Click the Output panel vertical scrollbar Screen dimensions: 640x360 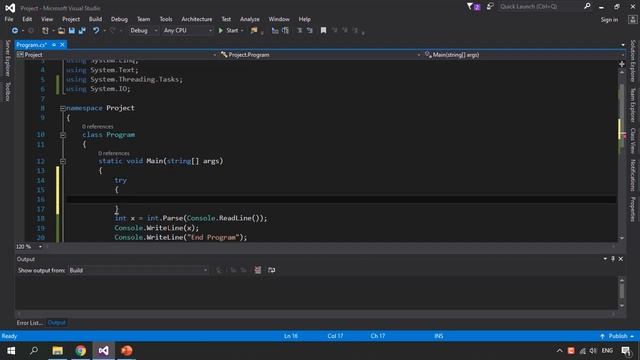point(622,292)
